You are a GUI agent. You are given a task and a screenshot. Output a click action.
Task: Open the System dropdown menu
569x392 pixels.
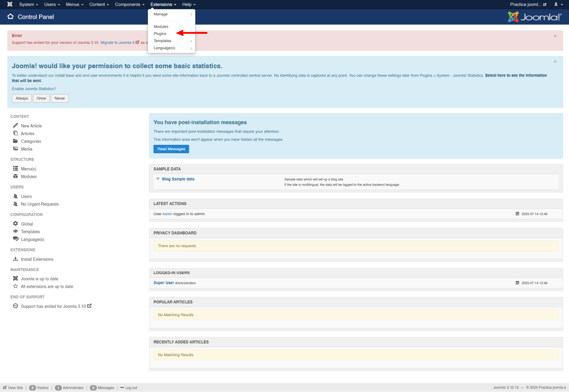pos(28,4)
